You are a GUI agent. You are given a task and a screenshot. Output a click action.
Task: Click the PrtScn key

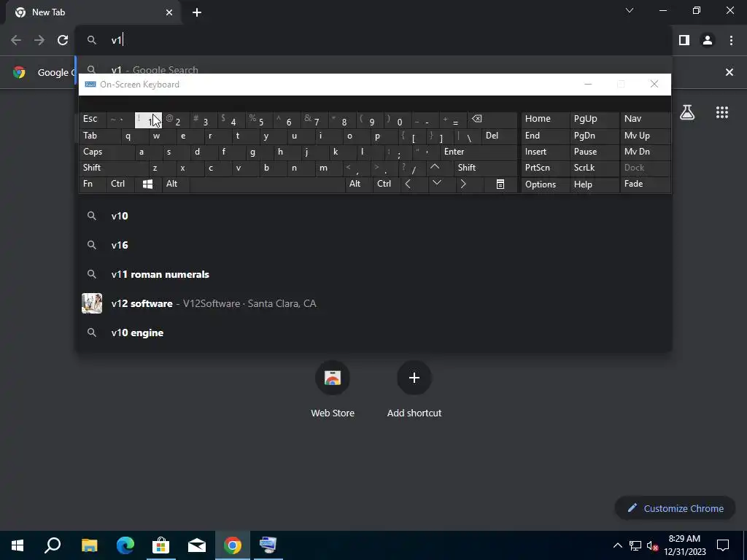click(546, 168)
